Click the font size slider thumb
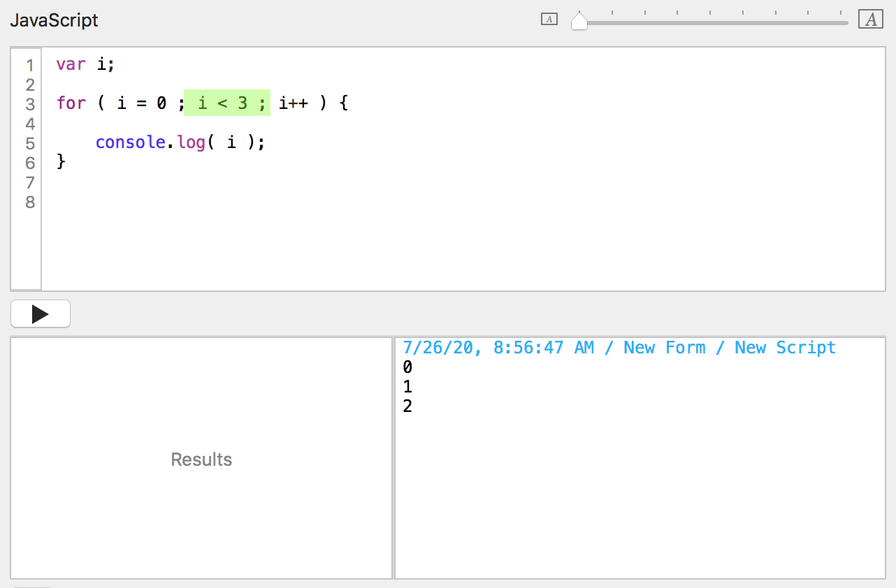Screen dimensions: 896x588 point(579,22)
